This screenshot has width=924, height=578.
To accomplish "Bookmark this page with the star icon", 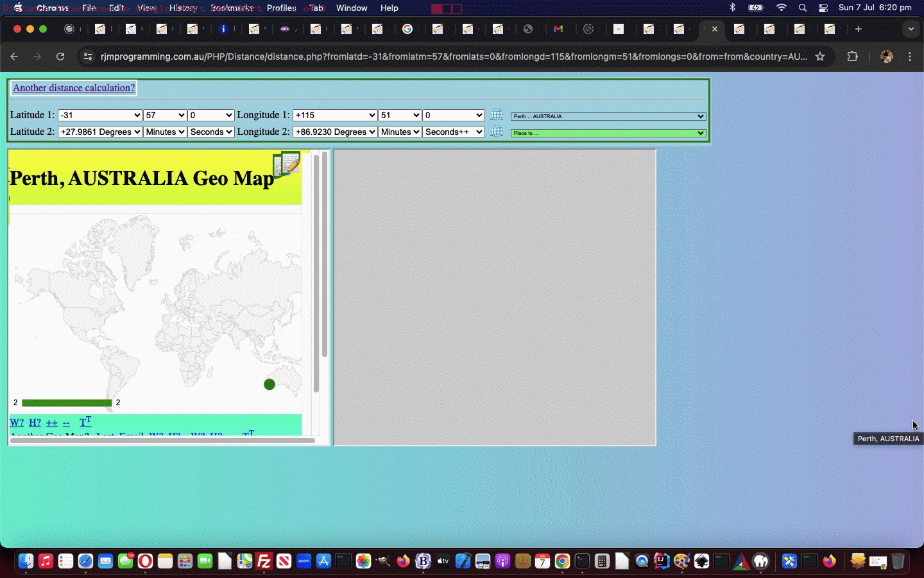I will coord(820,57).
